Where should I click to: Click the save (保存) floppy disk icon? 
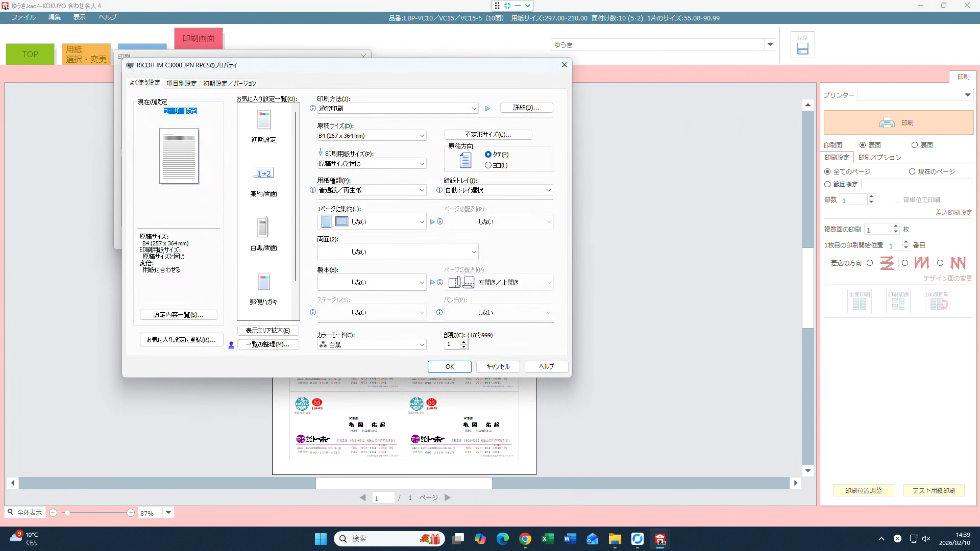802,48
